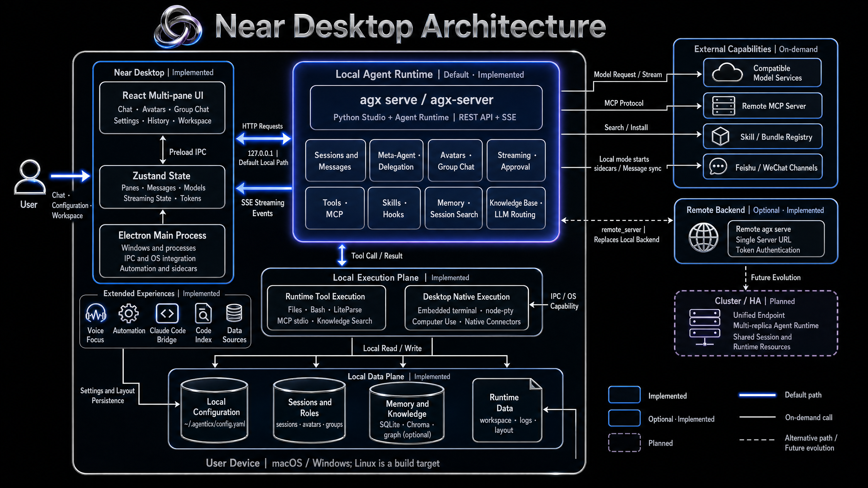The height and width of the screenshot is (488, 868).
Task: Click the SSE Streaming Events label
Action: click(263, 208)
